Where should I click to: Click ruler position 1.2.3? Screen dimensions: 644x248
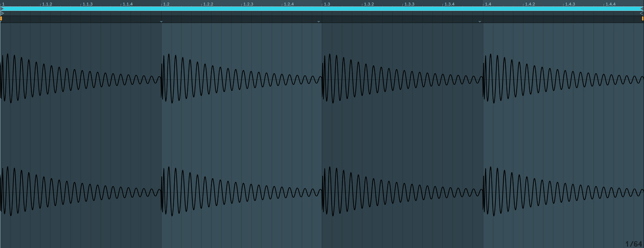pos(248,4)
